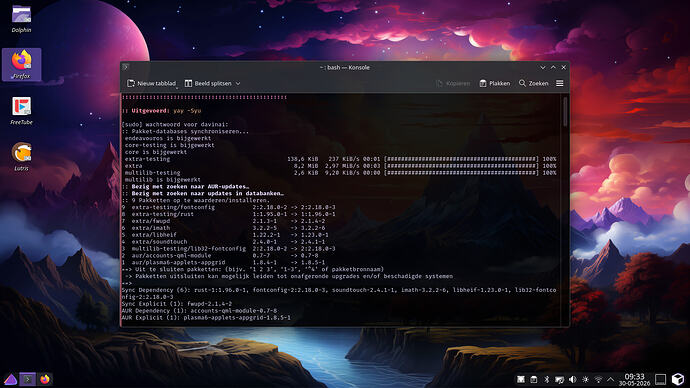Screen dimensions: 690x388
Task: Click the Konsole hamburger menu icon
Action: click(559, 83)
